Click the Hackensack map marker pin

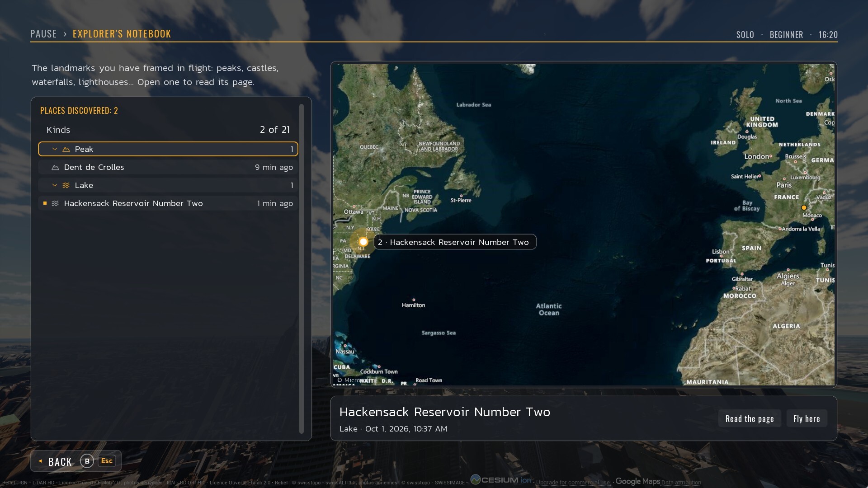click(x=363, y=242)
